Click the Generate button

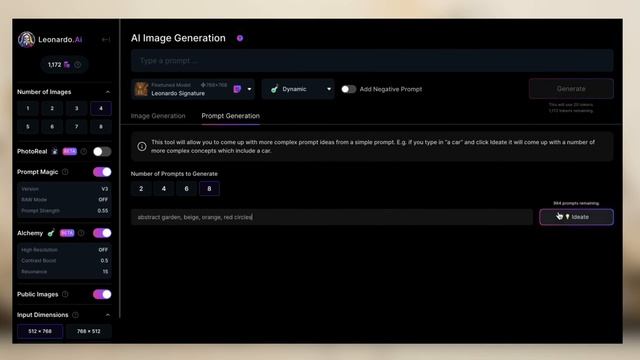tap(571, 89)
